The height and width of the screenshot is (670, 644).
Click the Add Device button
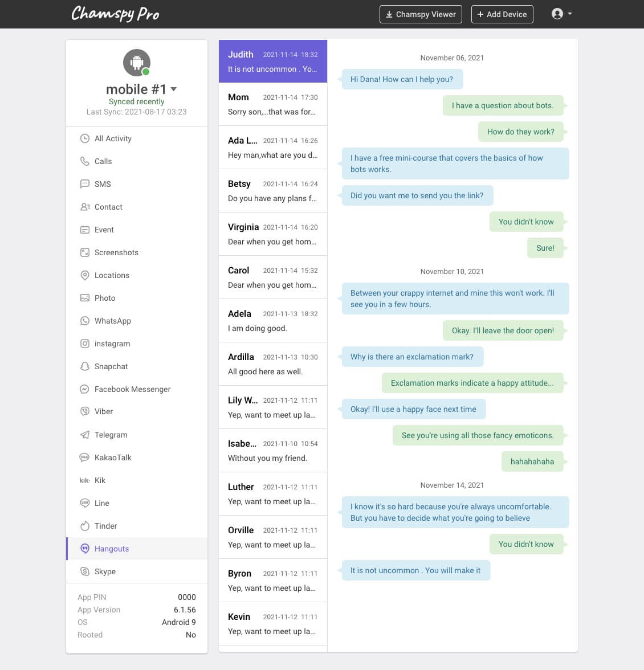click(502, 14)
